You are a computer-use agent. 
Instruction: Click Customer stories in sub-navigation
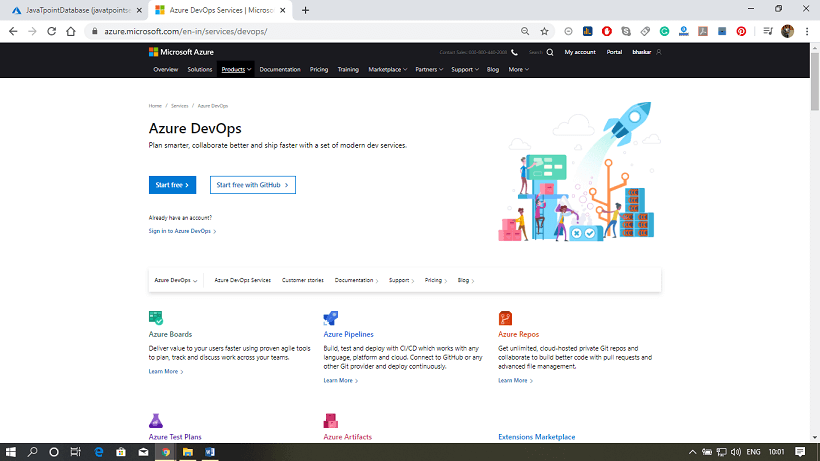303,280
